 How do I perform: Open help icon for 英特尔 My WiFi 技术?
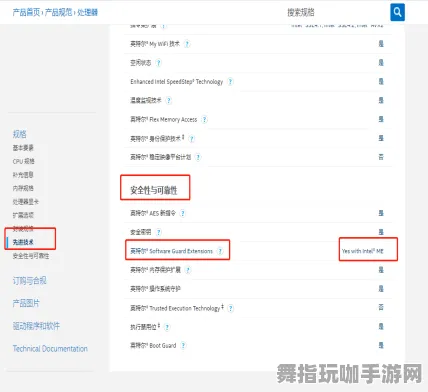[187, 44]
